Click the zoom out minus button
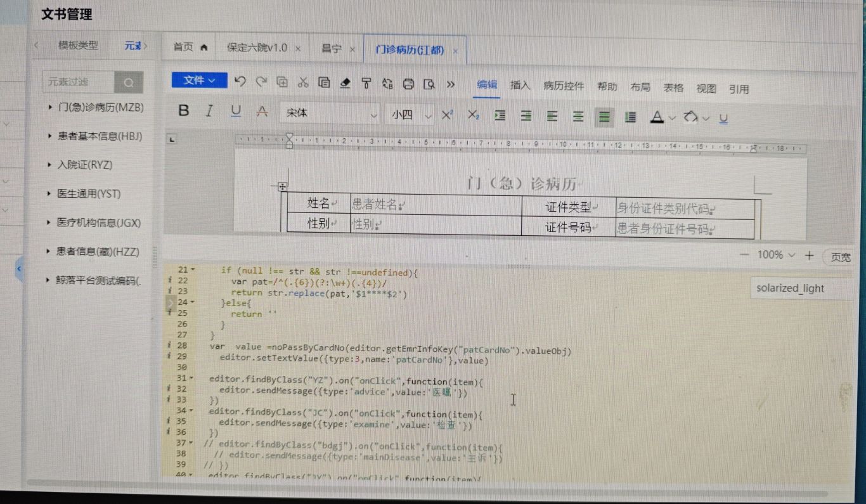Viewport: 866px width, 504px height. pyautogui.click(x=745, y=255)
